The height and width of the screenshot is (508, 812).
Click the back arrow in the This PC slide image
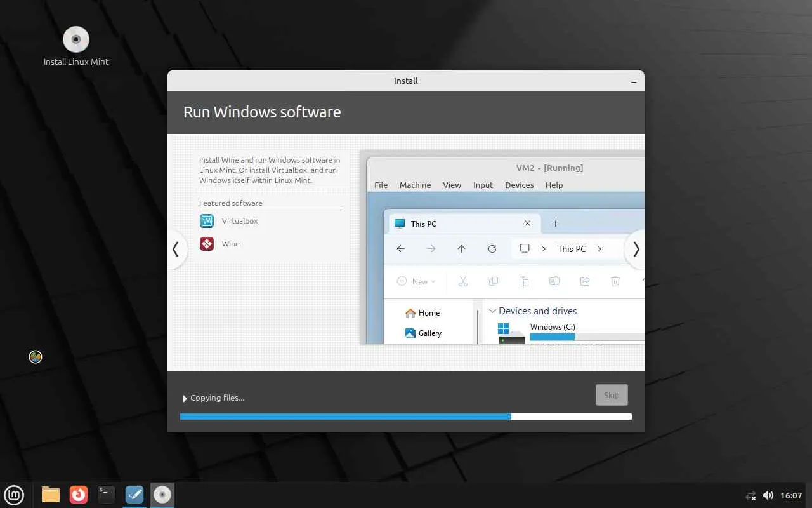click(401, 249)
